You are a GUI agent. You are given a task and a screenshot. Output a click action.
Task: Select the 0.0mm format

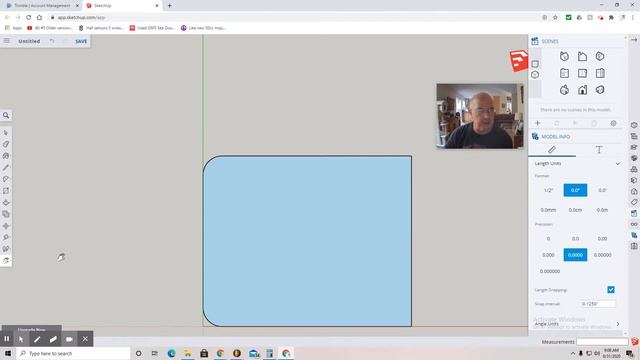click(548, 210)
